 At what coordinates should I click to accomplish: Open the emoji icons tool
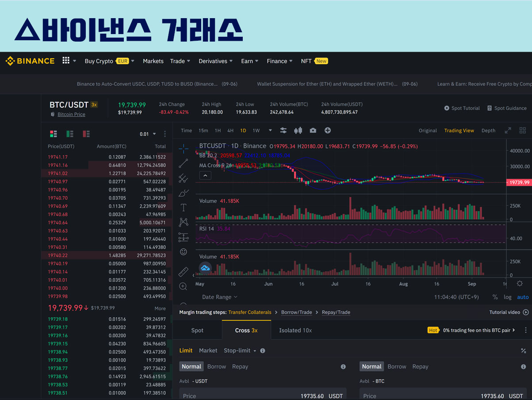click(184, 252)
